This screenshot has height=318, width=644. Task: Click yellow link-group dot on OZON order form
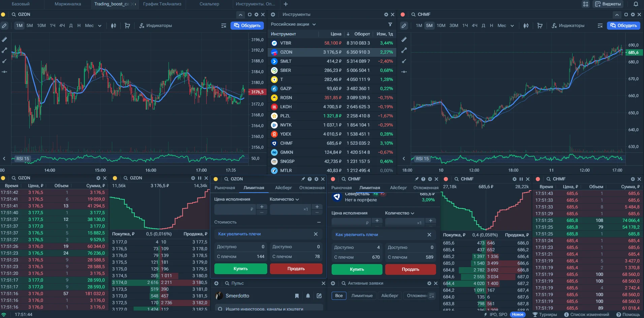click(x=216, y=179)
